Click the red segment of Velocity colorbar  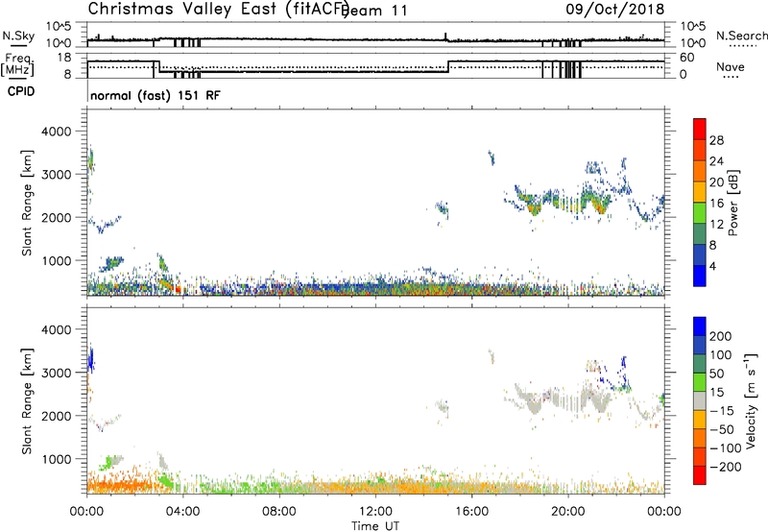(700, 475)
